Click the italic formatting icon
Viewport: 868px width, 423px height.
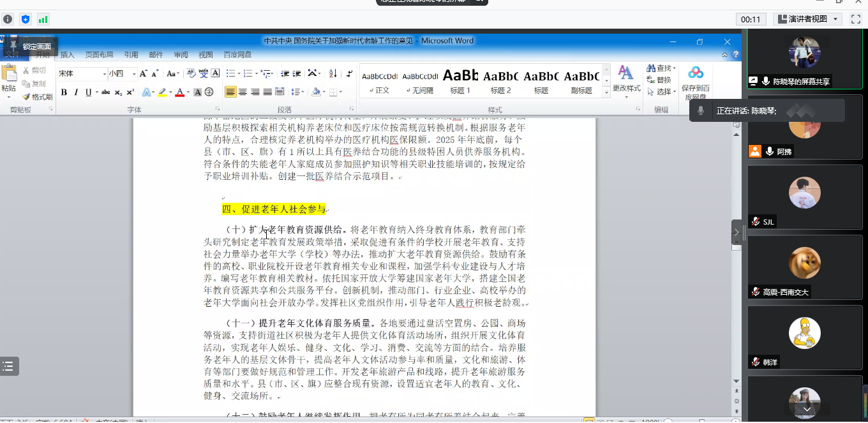pos(76,93)
